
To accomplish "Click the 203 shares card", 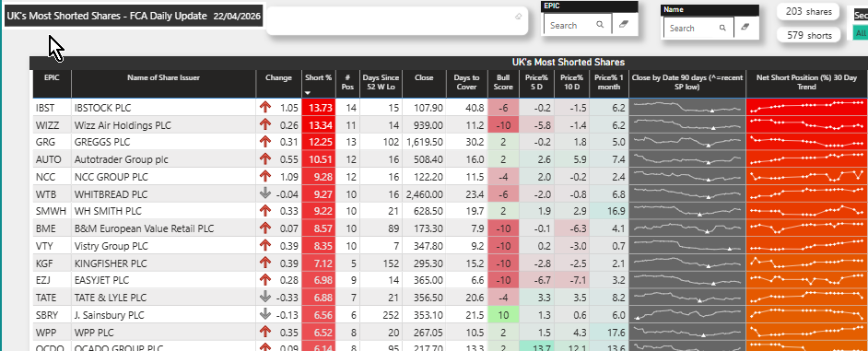I will click(808, 12).
